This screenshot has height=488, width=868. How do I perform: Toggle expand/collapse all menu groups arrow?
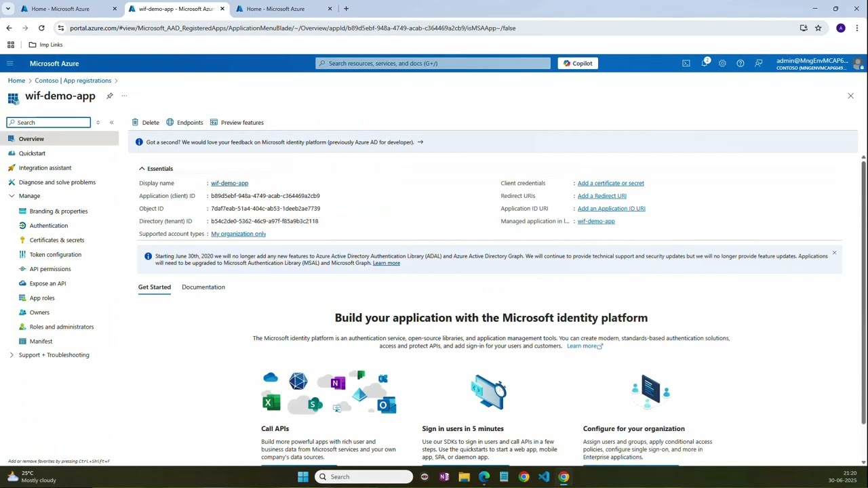click(x=98, y=123)
